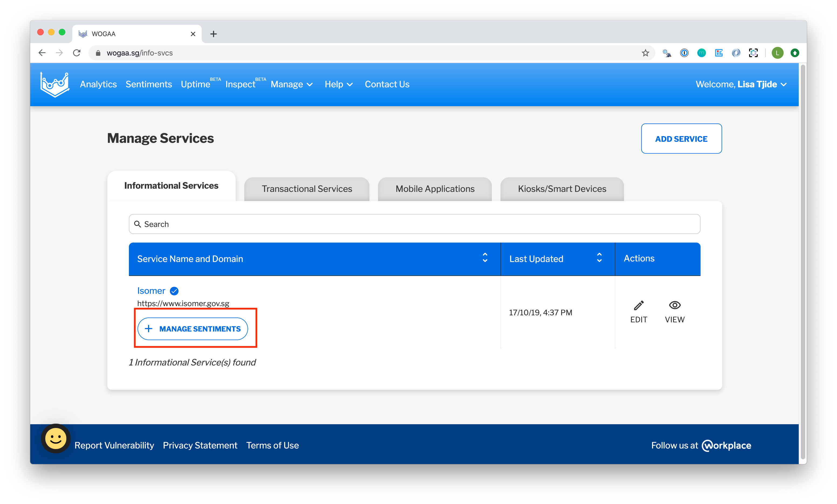837x504 pixels.
Task: Click the Add Service button
Action: (681, 139)
